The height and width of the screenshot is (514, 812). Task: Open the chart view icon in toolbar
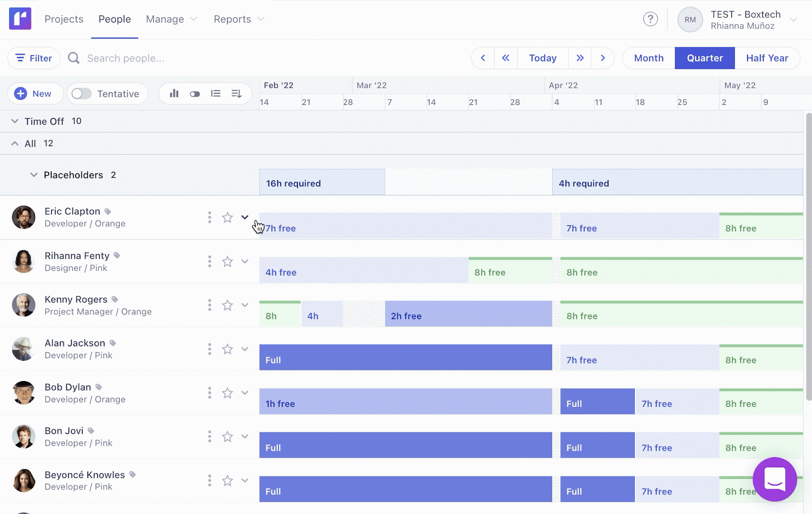click(x=174, y=93)
